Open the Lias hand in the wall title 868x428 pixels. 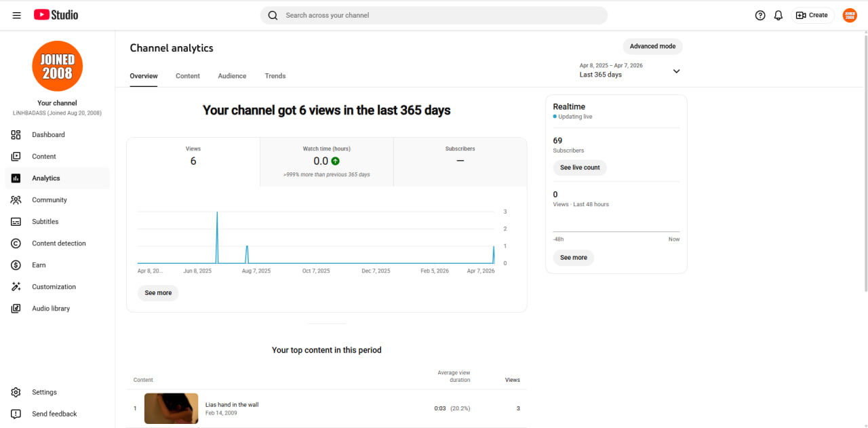tap(232, 405)
